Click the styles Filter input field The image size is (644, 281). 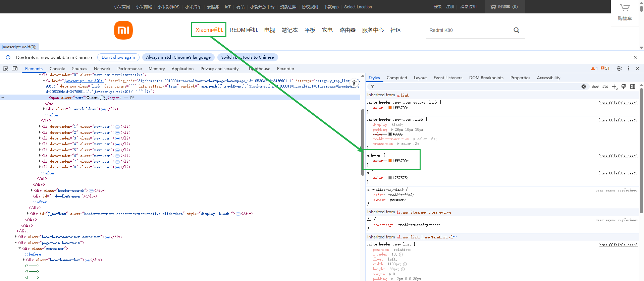[x=478, y=87]
